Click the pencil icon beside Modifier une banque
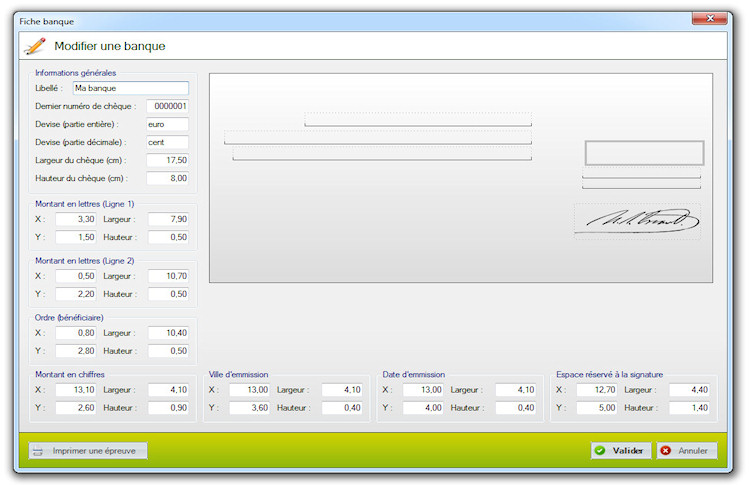The width and height of the screenshot is (750, 485). 35,46
